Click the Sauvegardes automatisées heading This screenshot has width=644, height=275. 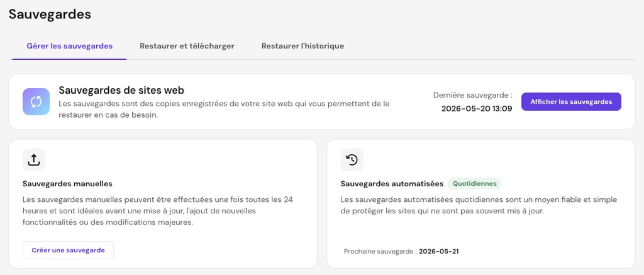(x=392, y=184)
